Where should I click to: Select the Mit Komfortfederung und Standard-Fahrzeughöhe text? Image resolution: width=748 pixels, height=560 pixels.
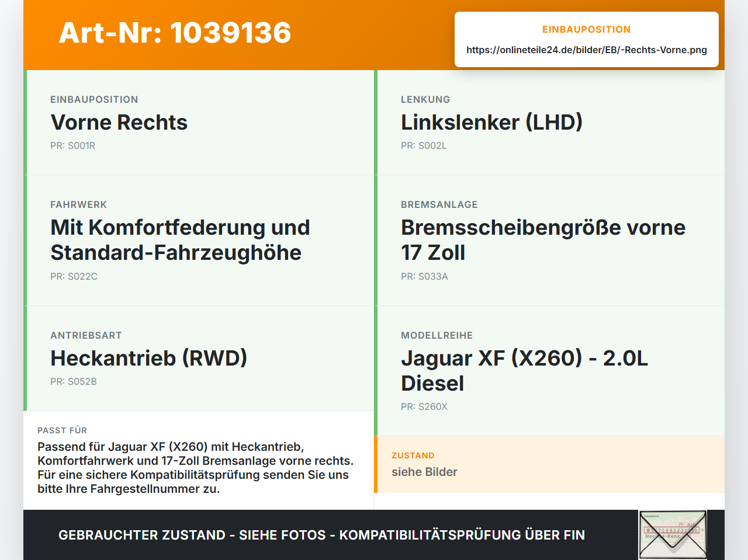tap(180, 240)
